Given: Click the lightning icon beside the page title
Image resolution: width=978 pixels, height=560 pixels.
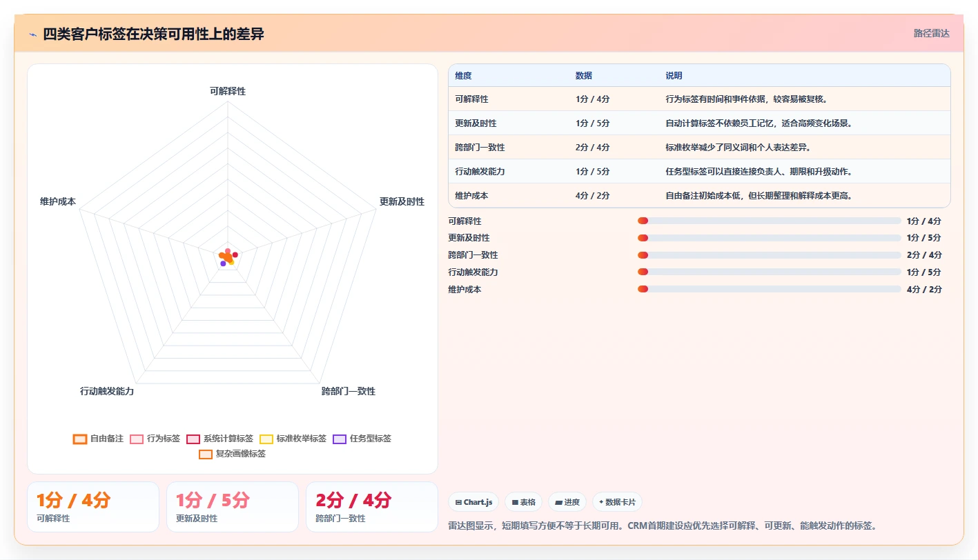Looking at the screenshot, I should pos(33,34).
